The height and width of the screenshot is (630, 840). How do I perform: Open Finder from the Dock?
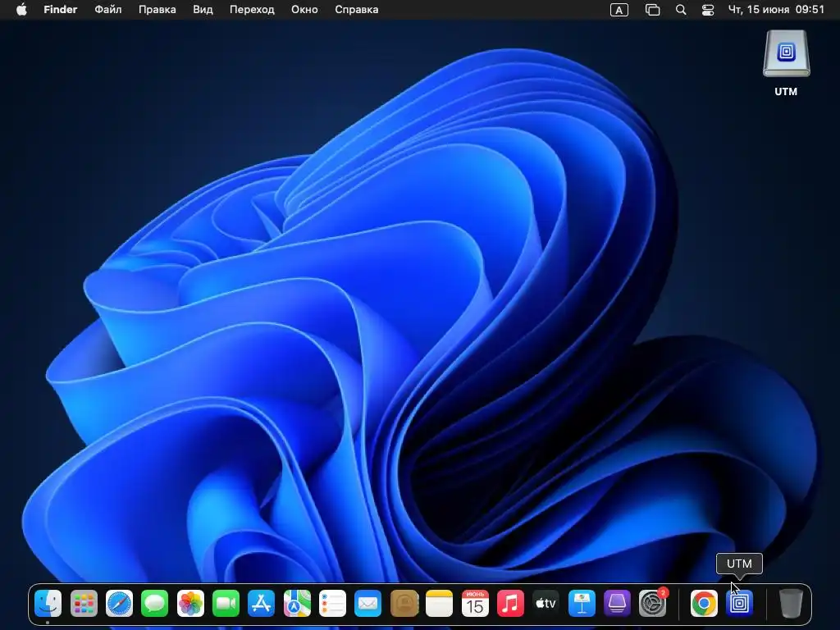click(48, 604)
